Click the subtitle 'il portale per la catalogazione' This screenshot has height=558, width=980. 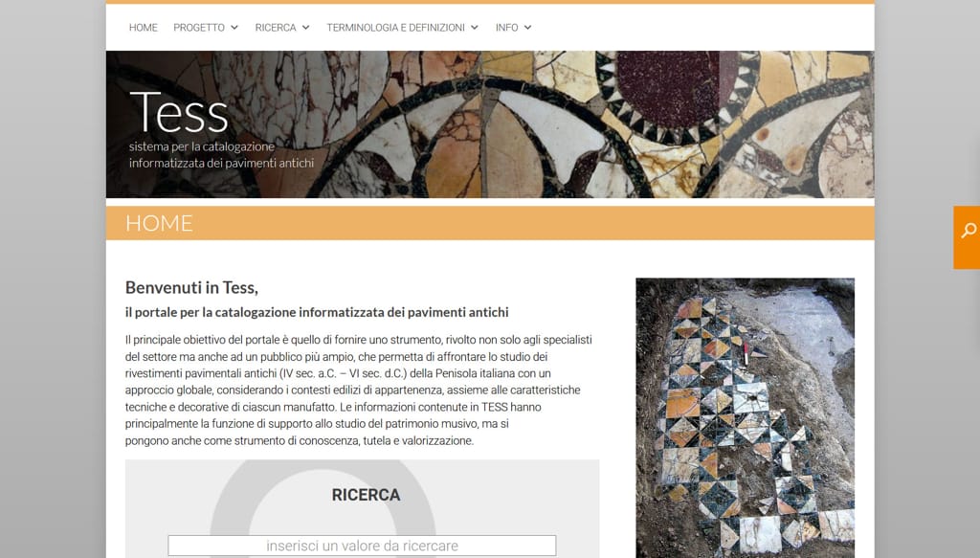pos(317,312)
